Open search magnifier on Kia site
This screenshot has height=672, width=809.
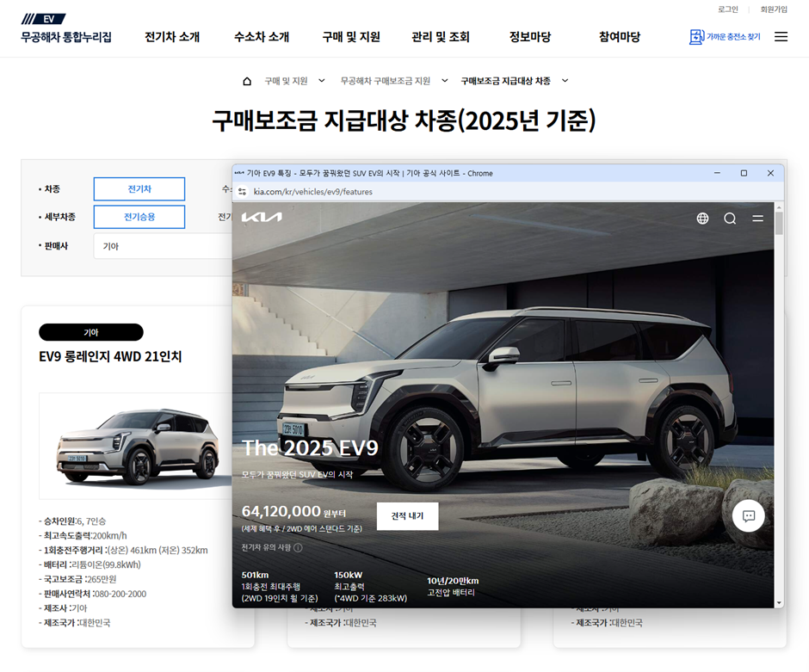tap(730, 219)
